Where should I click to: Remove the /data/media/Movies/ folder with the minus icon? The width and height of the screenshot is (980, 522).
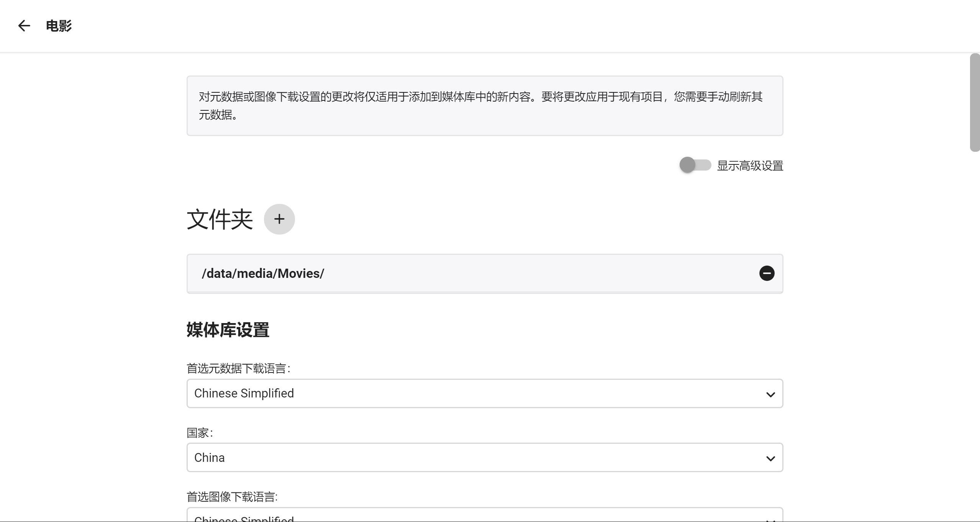767,273
